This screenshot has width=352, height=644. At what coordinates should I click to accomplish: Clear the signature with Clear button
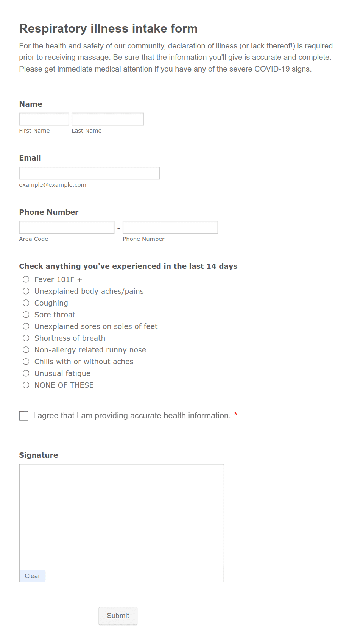32,575
